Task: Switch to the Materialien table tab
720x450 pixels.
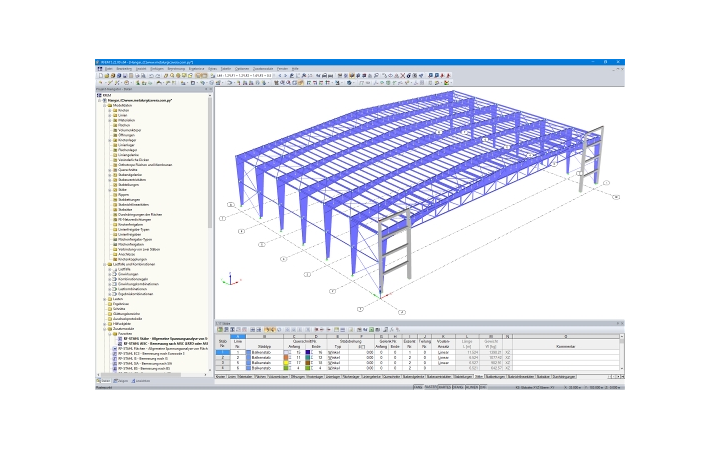Action: coord(246,377)
